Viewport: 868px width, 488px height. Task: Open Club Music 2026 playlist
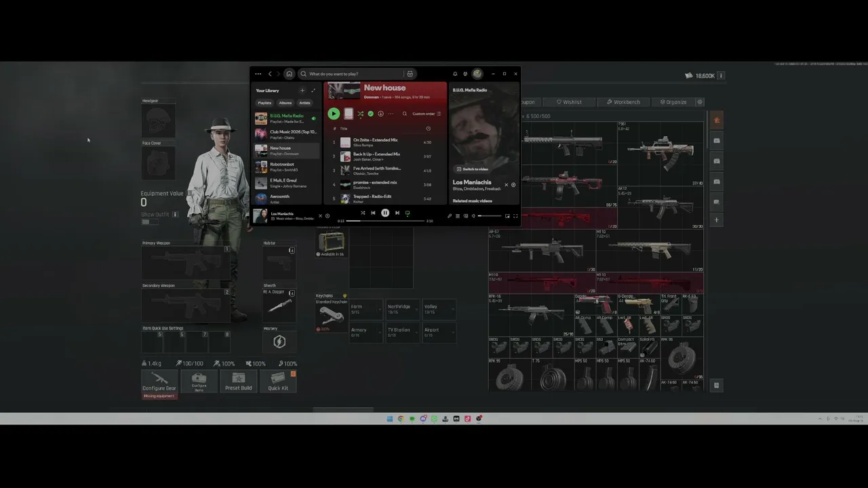click(x=286, y=134)
